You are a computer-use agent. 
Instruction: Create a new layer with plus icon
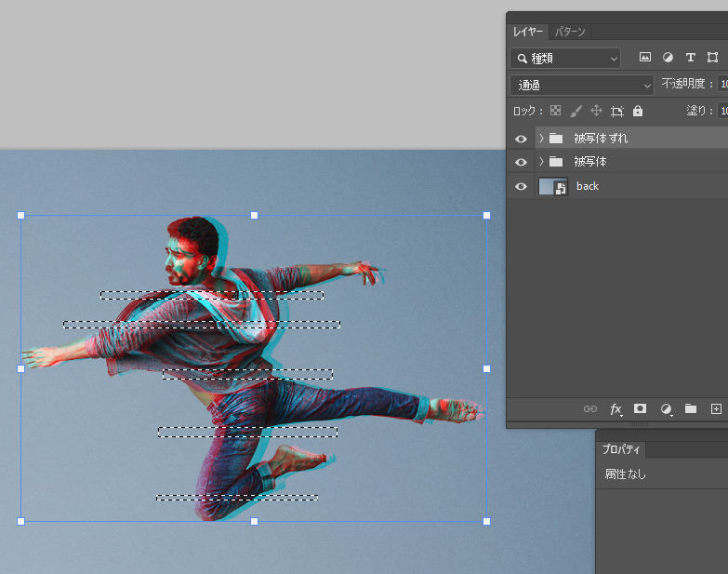716,408
